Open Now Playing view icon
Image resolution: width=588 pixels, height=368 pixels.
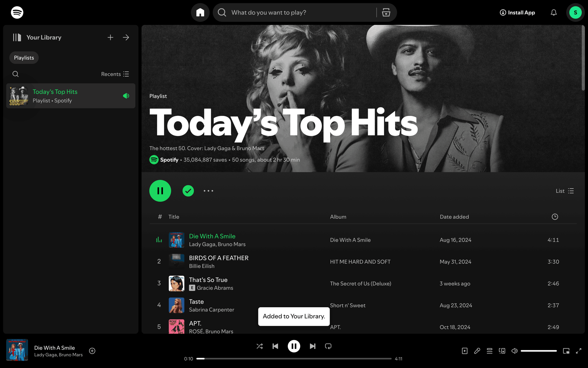pos(465,351)
